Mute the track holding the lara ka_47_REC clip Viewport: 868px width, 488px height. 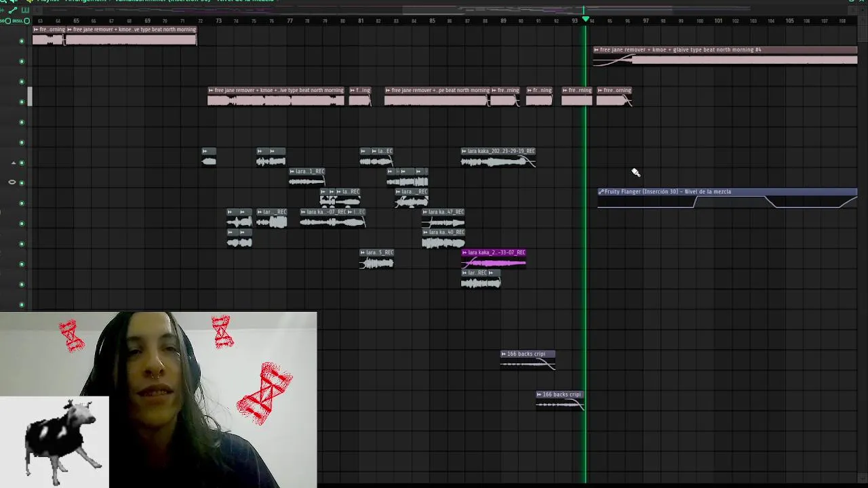click(22, 224)
